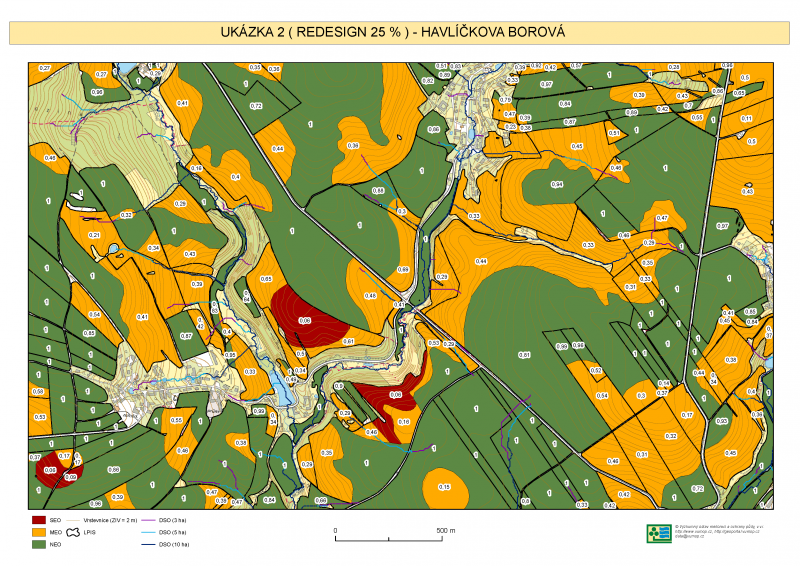Screen dimensions: 800x566
Task: Click the LPIS outline symbol in legend
Action: 75,533
